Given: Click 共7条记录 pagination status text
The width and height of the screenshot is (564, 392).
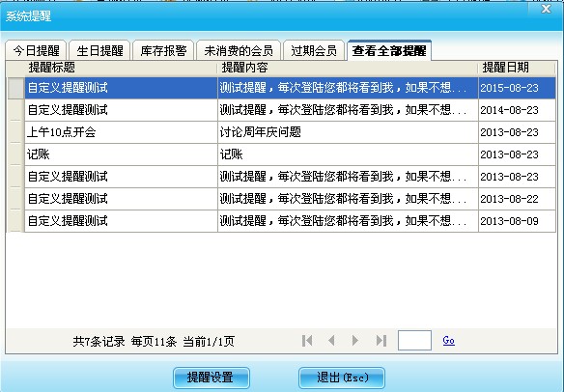Looking at the screenshot, I should pos(99,341).
